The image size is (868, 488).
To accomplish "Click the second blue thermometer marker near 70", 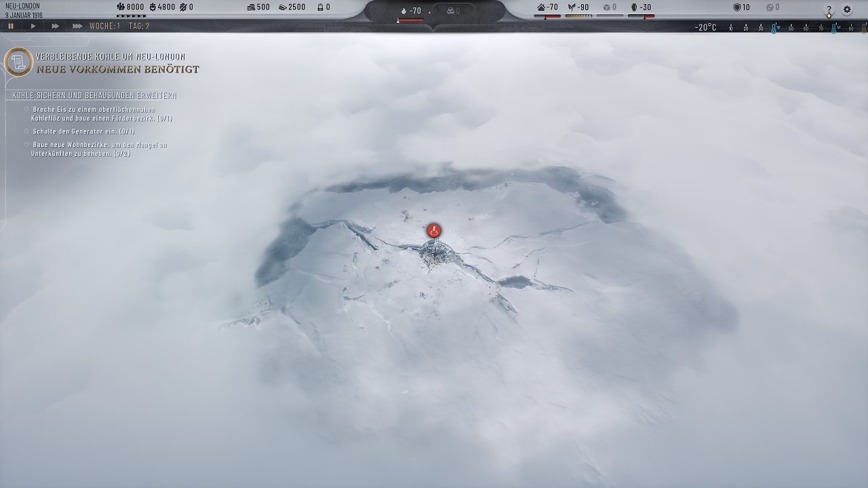I will pyautogui.click(x=834, y=28).
